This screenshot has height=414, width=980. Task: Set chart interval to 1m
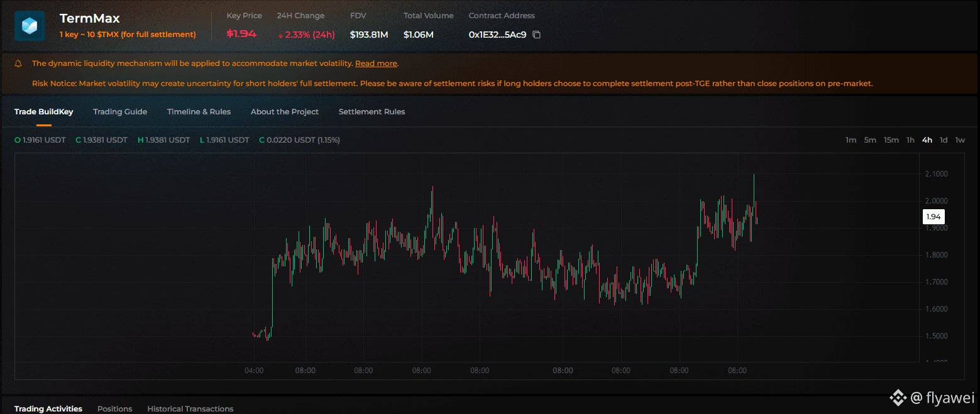pos(851,140)
